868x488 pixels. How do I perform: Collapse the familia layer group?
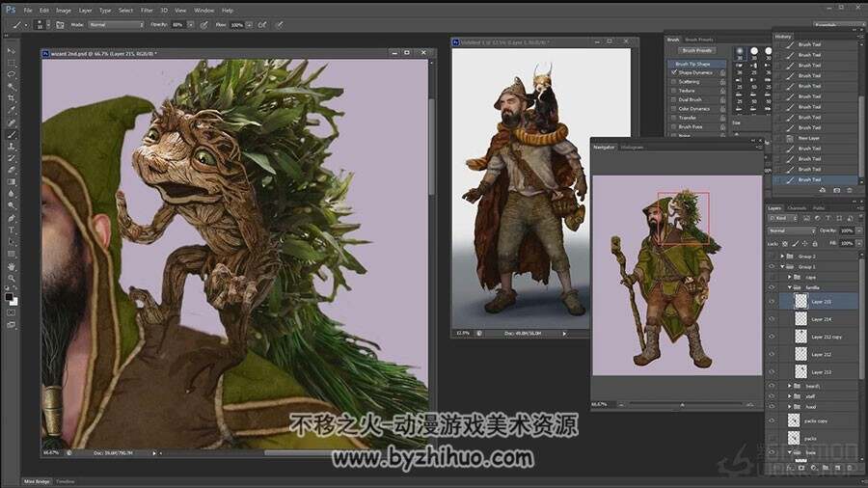(789, 287)
